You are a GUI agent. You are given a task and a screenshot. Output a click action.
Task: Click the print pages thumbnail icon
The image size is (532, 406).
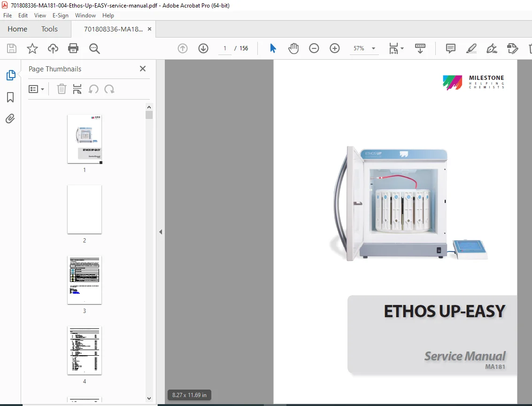coord(77,89)
